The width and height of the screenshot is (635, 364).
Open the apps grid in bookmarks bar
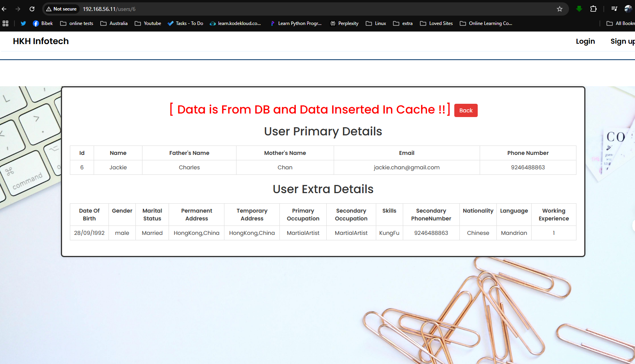point(5,23)
